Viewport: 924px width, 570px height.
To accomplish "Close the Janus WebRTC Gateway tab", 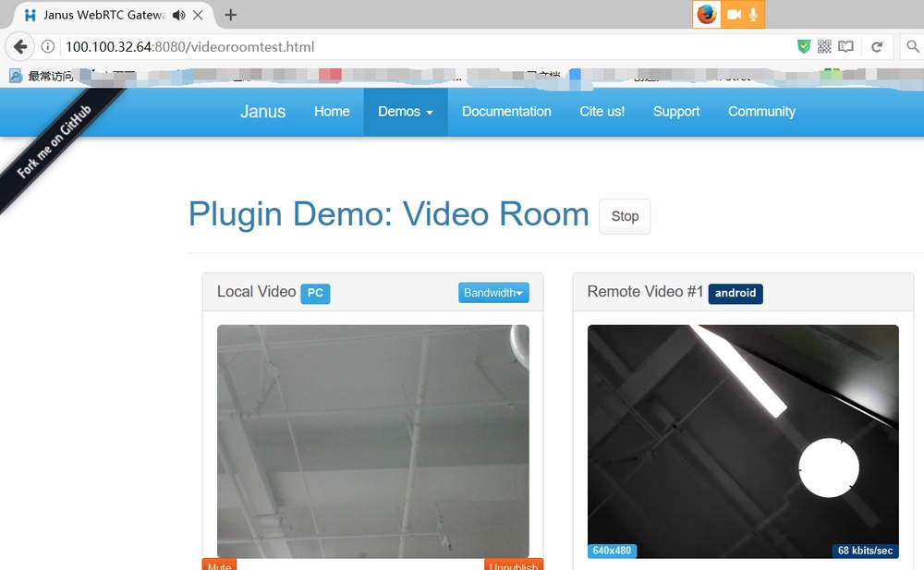I will [198, 16].
